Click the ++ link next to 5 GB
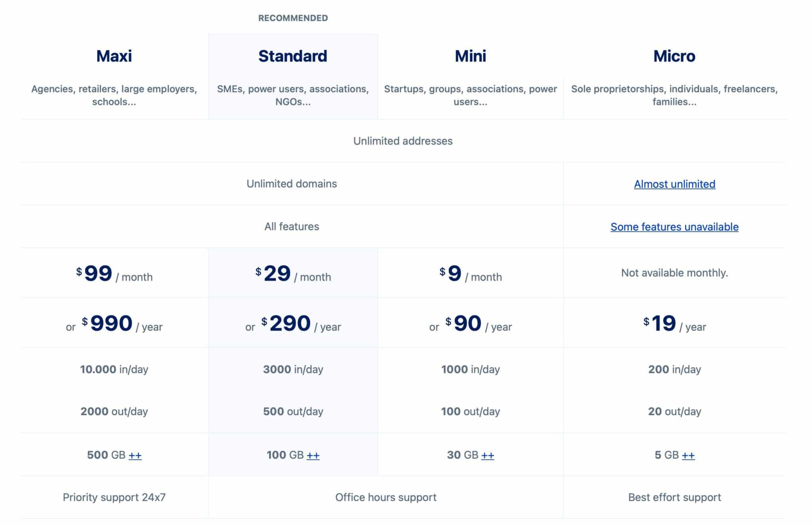Viewport: 812px width, 526px height. 688,455
